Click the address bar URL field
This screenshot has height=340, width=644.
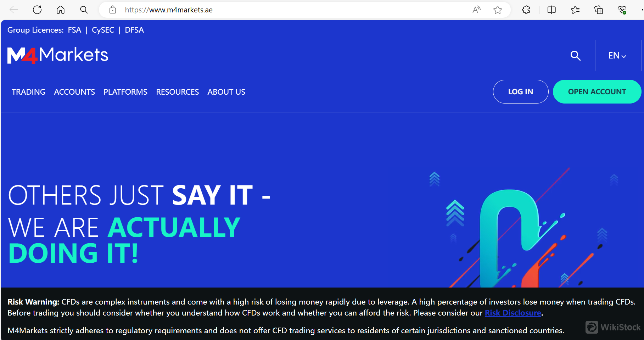tap(284, 10)
